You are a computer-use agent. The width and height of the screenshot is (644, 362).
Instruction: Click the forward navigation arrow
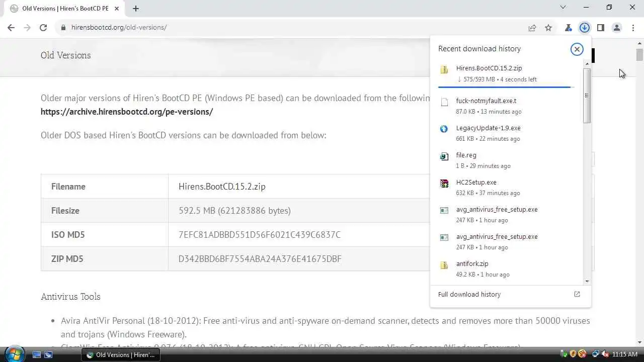pos(27,28)
